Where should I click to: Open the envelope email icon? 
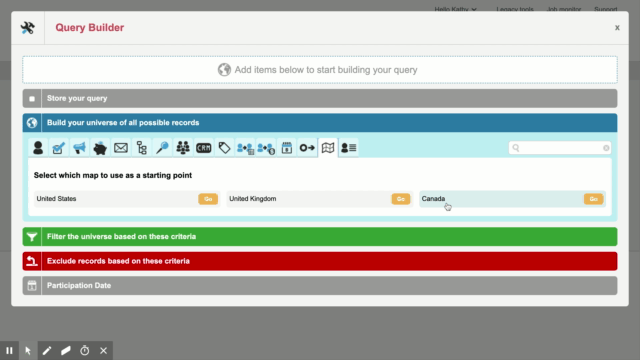[x=121, y=148]
